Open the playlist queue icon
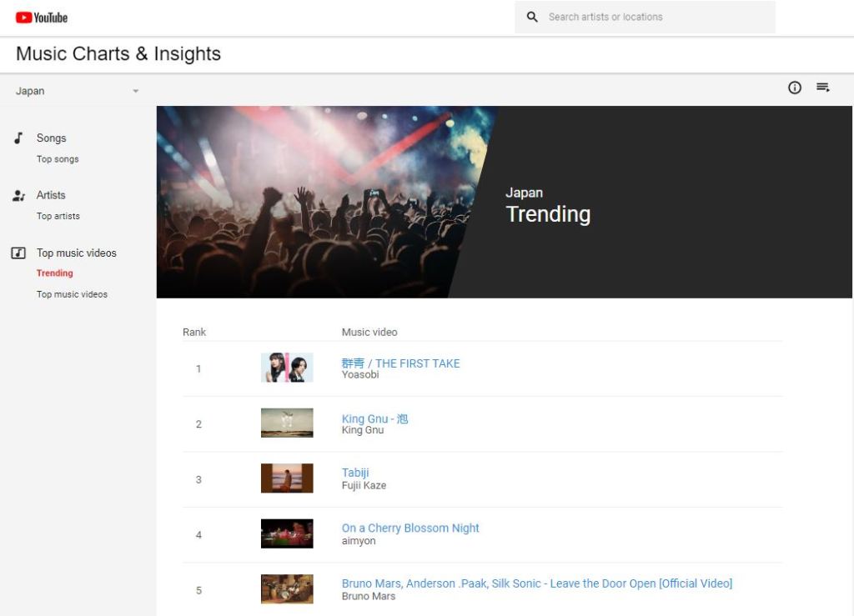The height and width of the screenshot is (616, 854). (822, 87)
